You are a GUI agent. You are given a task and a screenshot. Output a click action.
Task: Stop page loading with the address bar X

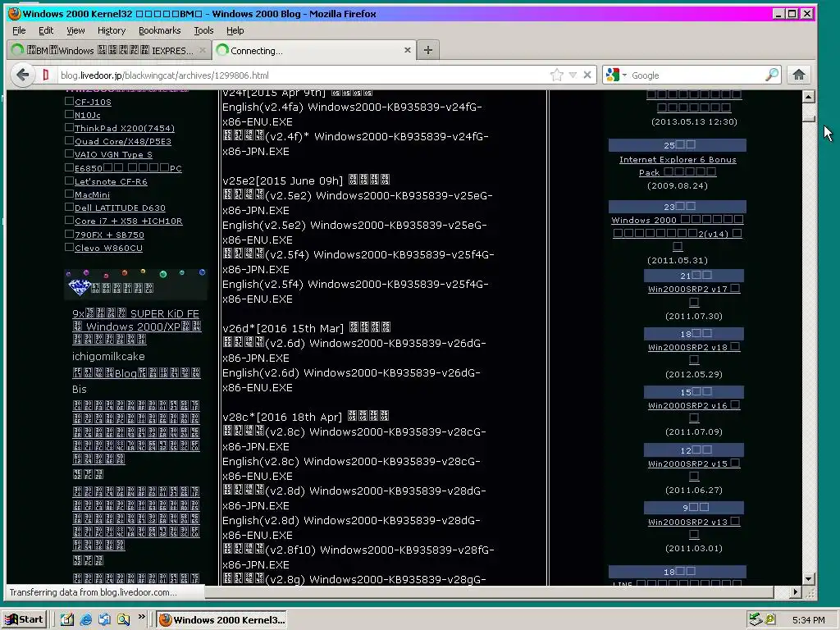[x=587, y=75]
